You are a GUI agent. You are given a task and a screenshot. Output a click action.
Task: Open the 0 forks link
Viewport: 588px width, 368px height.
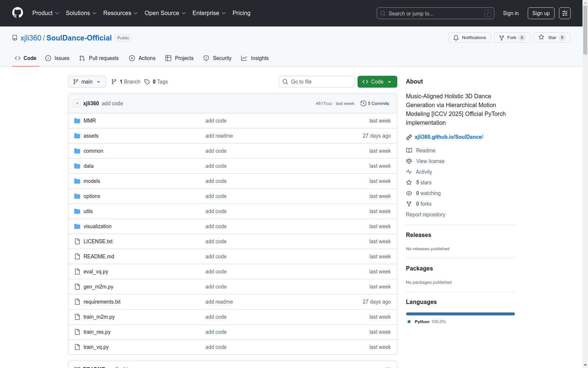(x=419, y=204)
